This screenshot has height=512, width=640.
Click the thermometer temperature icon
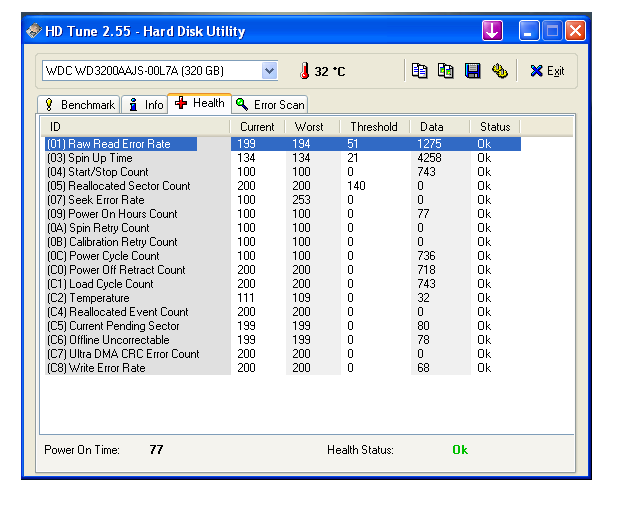304,71
